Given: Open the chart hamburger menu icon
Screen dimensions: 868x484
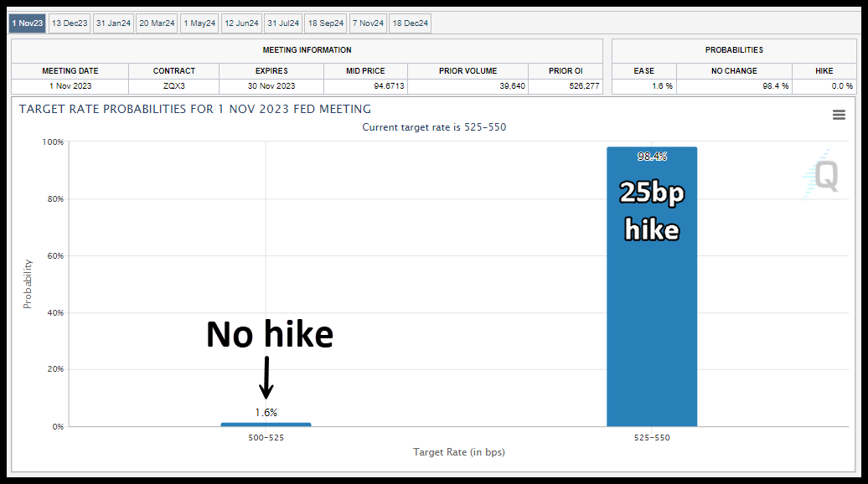Looking at the screenshot, I should 839,115.
